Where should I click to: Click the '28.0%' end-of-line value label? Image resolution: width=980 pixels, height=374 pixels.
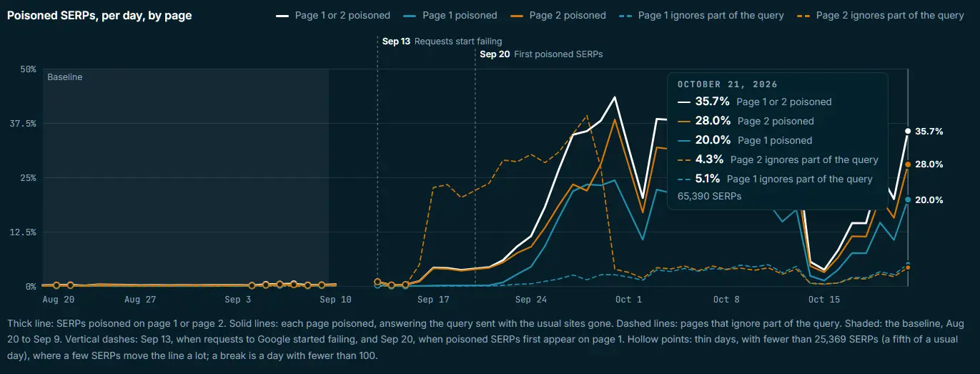coord(929,164)
